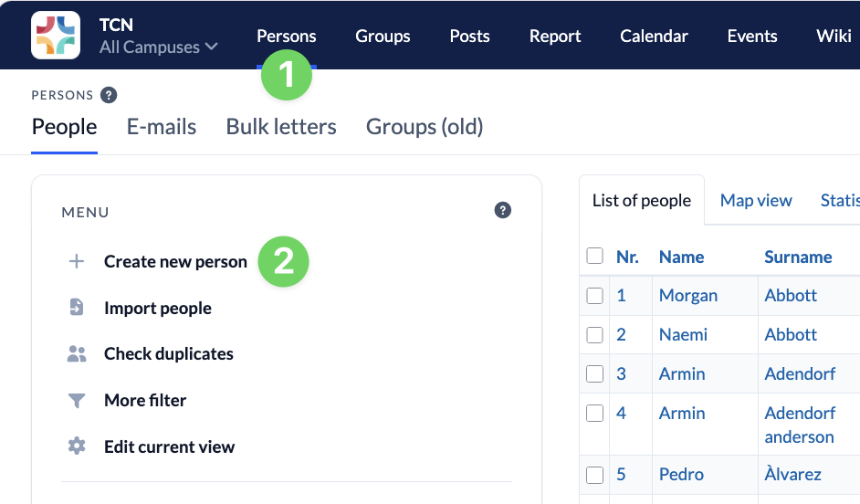Click the Check duplicates people icon
860x504 pixels.
click(77, 353)
